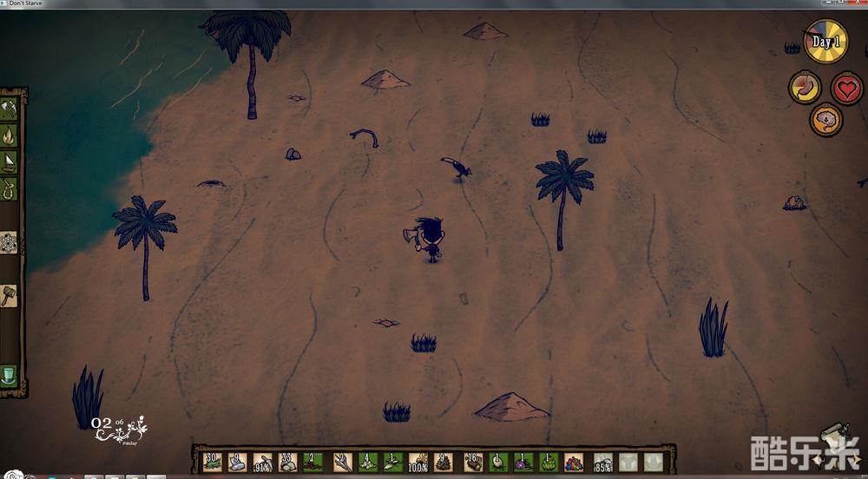Select the 100% item in inventory
This screenshot has height=479, width=868.
[418, 462]
